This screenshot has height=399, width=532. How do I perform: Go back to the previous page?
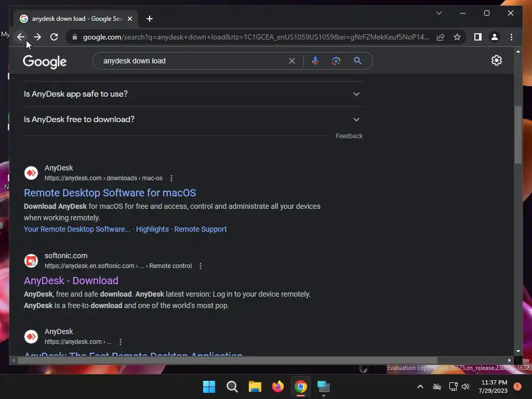pyautogui.click(x=21, y=37)
